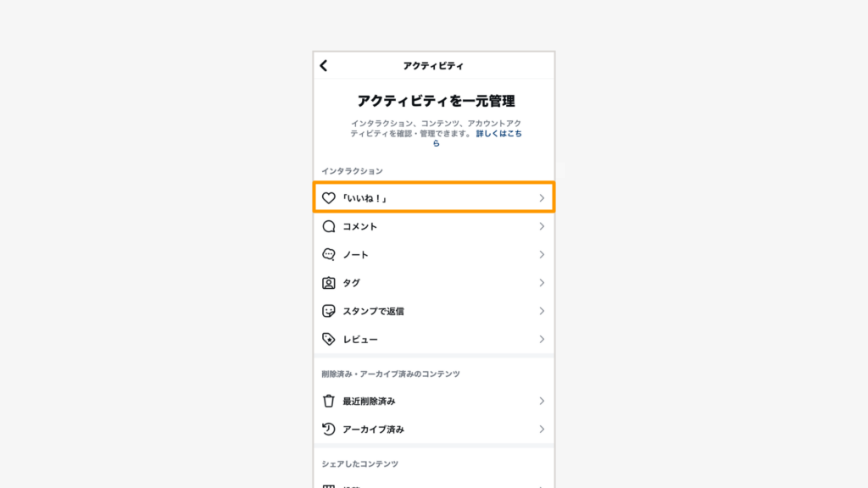
Task: Open the コメント interactions row
Action: [433, 226]
